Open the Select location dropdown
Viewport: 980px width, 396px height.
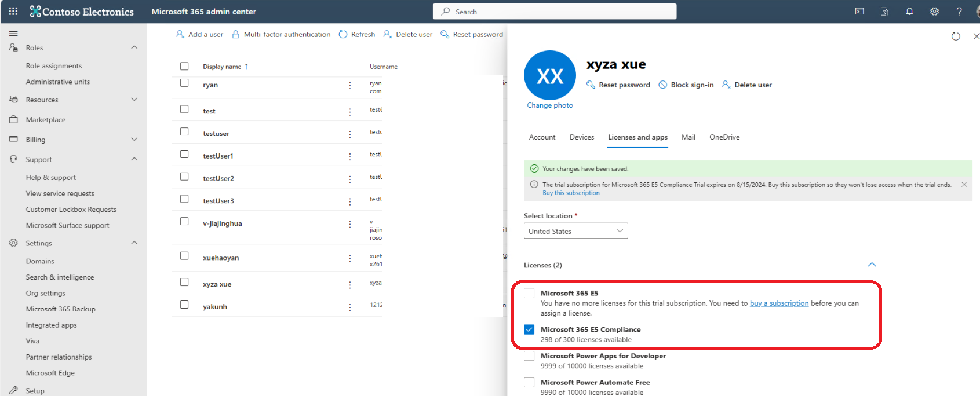(576, 231)
